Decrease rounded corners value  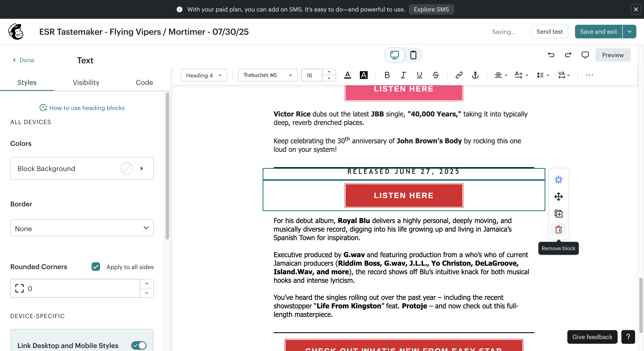(x=147, y=293)
